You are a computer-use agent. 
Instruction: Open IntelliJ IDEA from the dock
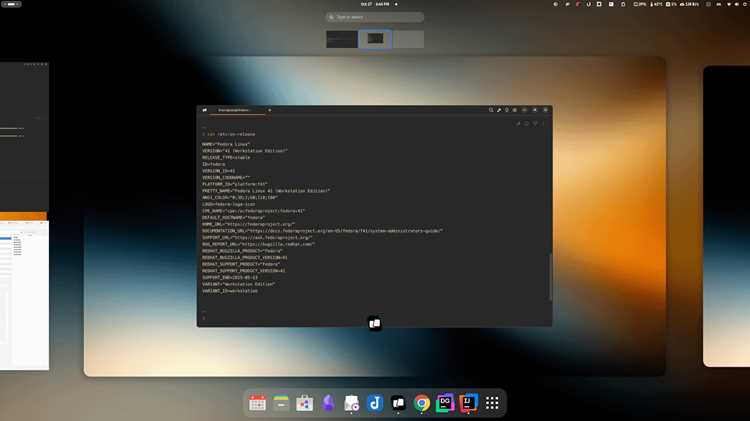[468, 403]
